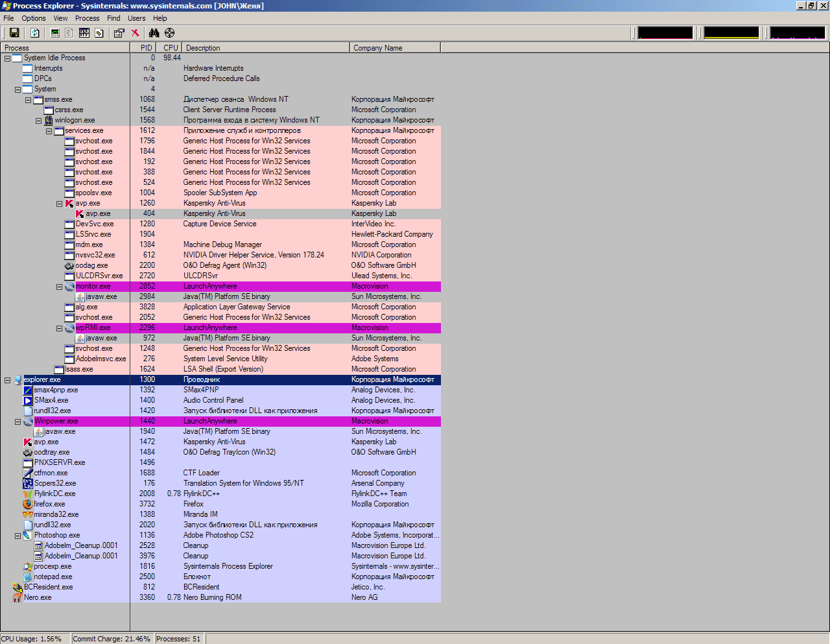830x644 pixels.
Task: Click the FlylinkDC.exe process icon
Action: (28, 494)
